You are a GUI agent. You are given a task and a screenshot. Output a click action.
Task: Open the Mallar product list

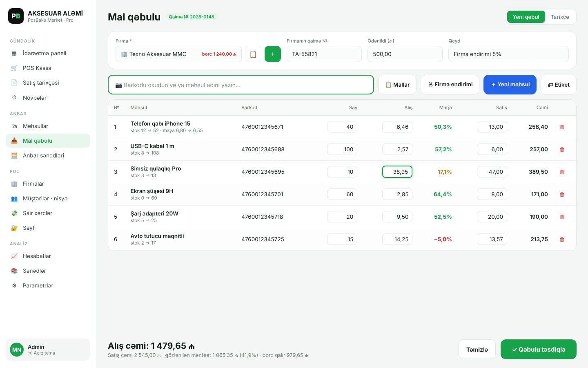point(397,85)
